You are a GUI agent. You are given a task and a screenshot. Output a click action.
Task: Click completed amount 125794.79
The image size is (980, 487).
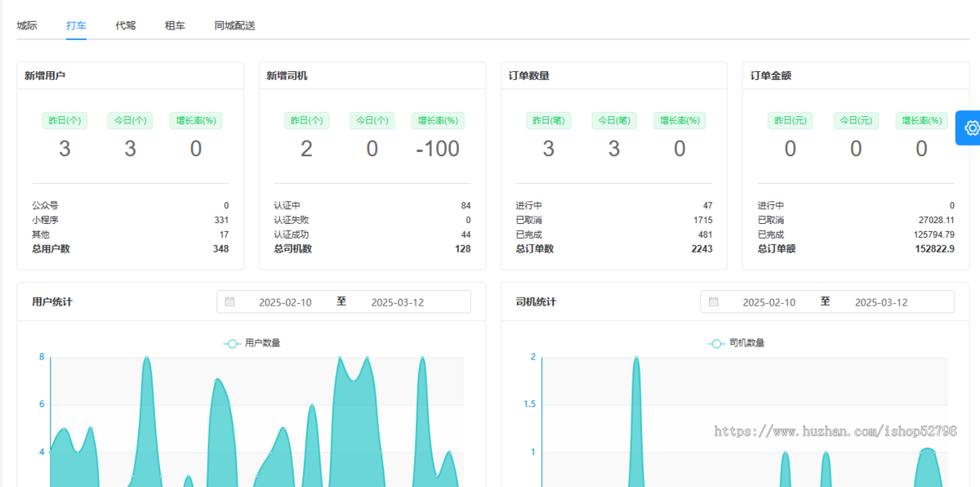[x=934, y=235]
